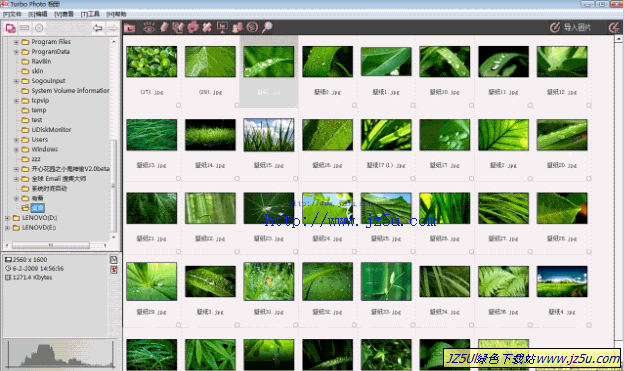The width and height of the screenshot is (624, 371).
Task: Select the 壁纸12.jpg thumbnail image
Action: pyautogui.click(x=562, y=61)
